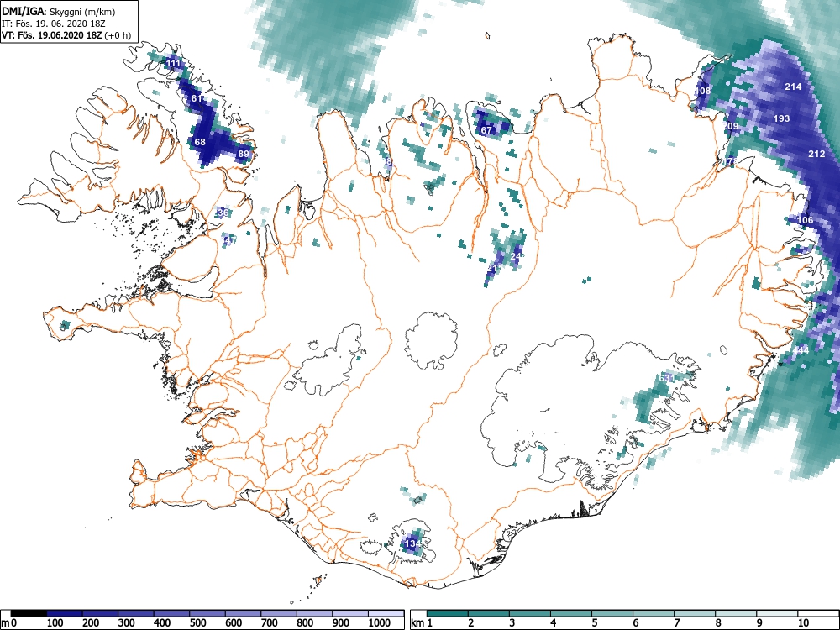Pick the 5 km legend swatch
840x630 pixels.
[612, 613]
